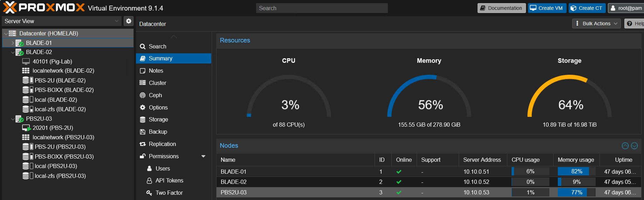Click the Permissions unlock icon
The height and width of the screenshot is (200, 644).
143,156
